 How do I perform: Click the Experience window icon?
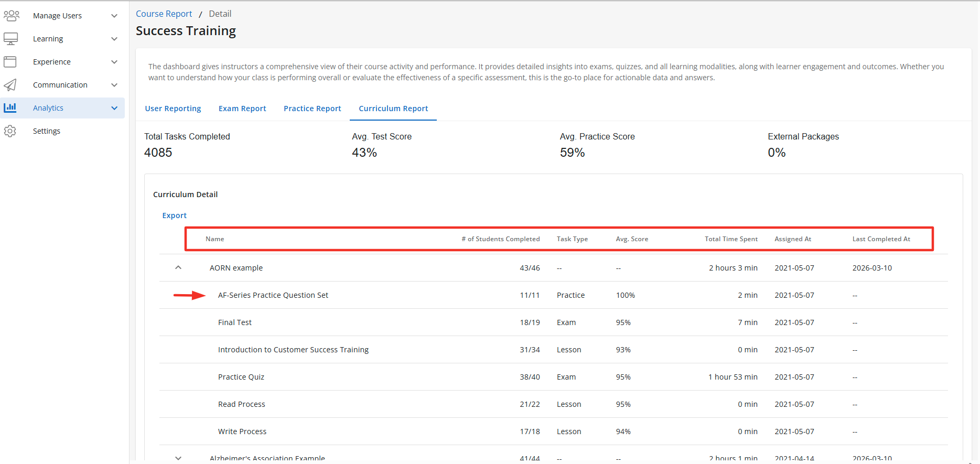pos(10,62)
